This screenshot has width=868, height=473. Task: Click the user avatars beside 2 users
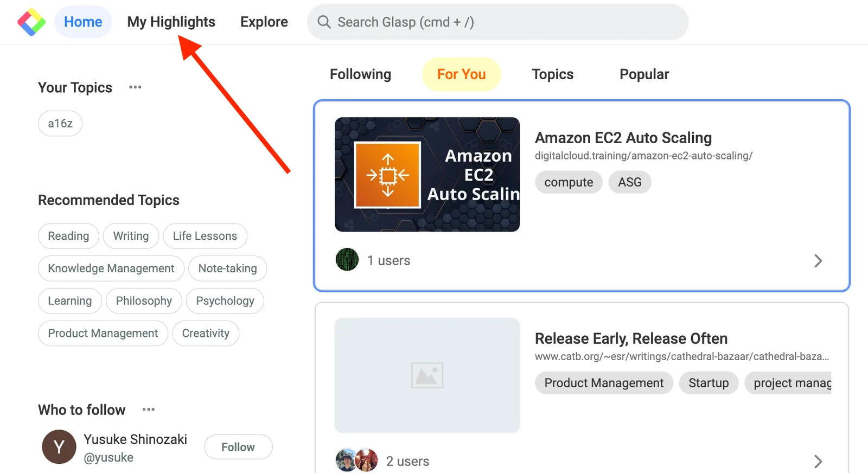click(357, 461)
